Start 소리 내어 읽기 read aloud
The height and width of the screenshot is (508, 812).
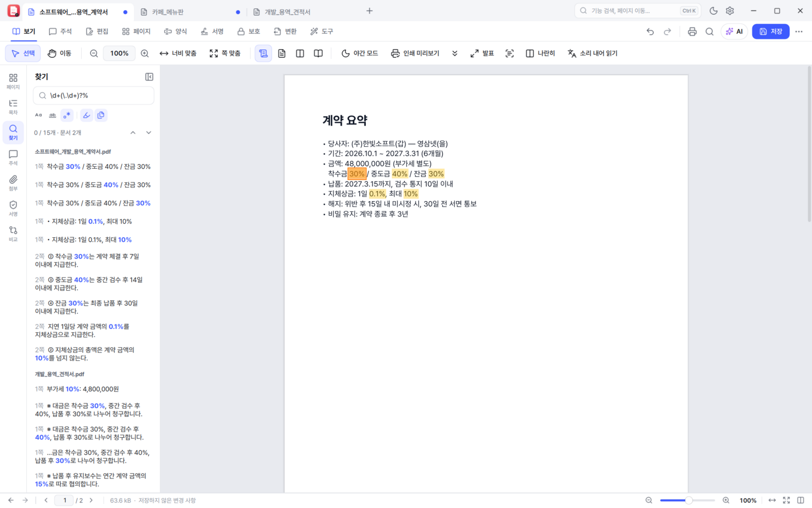tap(593, 53)
